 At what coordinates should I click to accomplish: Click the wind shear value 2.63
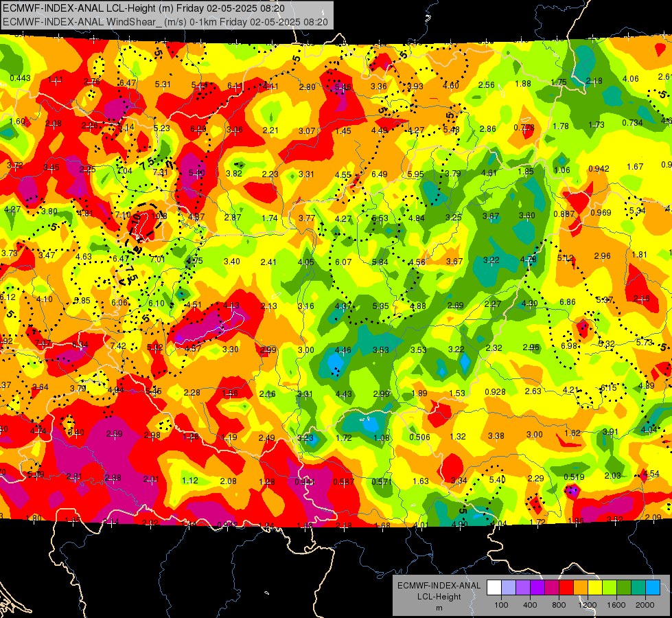(533, 391)
